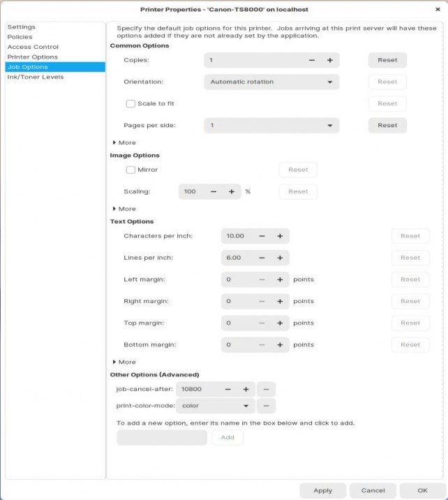448x500 pixels.
Task: Toggle the Mirror checkbox
Action: (130, 170)
